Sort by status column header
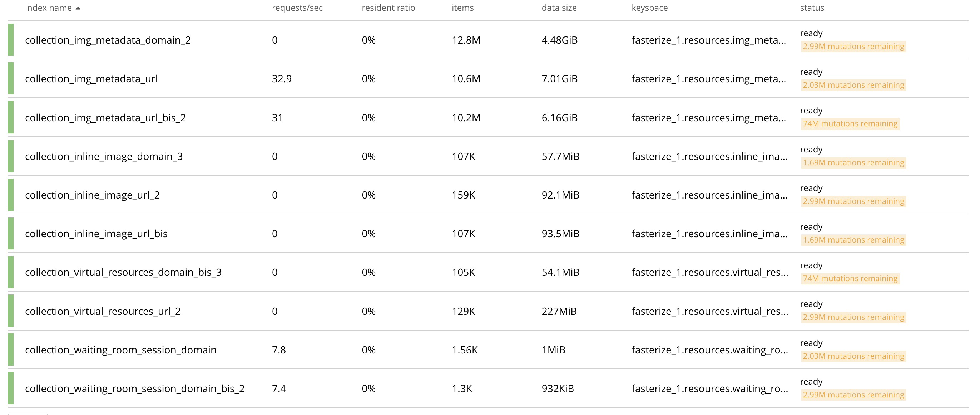Viewport: 980px width, 415px height. [812, 8]
